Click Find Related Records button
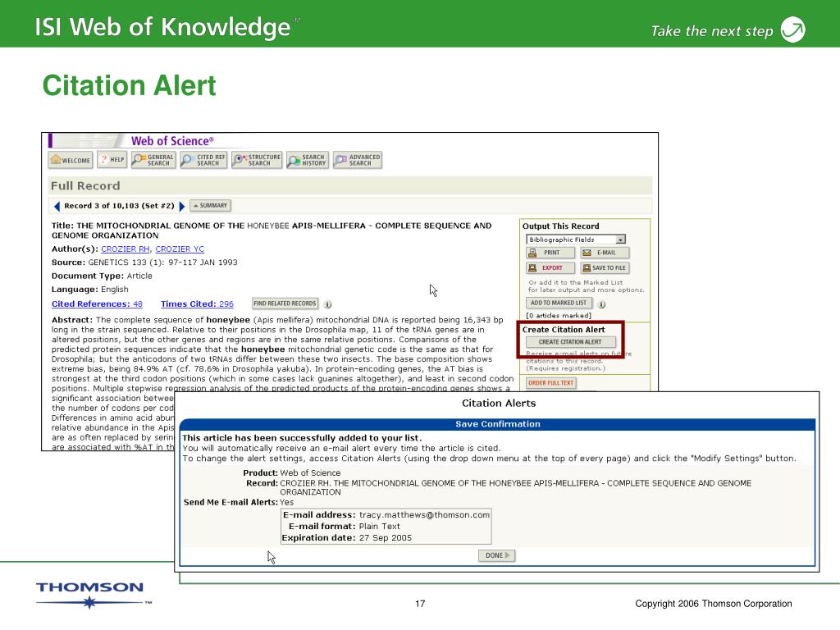 click(285, 304)
